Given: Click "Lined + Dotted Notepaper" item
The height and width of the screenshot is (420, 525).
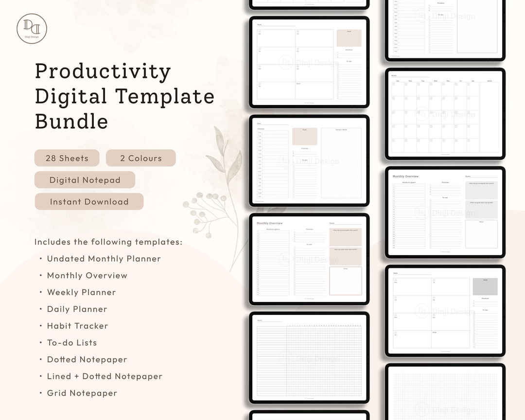Looking at the screenshot, I should click(x=105, y=376).
